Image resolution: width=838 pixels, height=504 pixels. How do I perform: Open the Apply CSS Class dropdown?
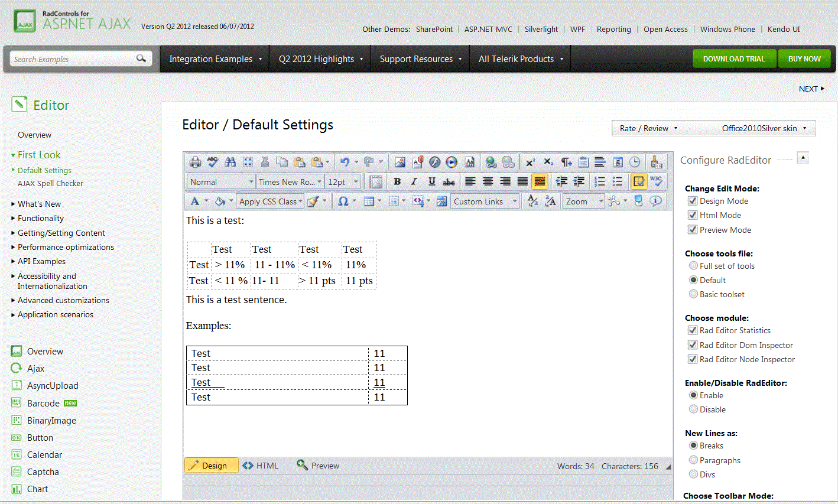(270, 201)
